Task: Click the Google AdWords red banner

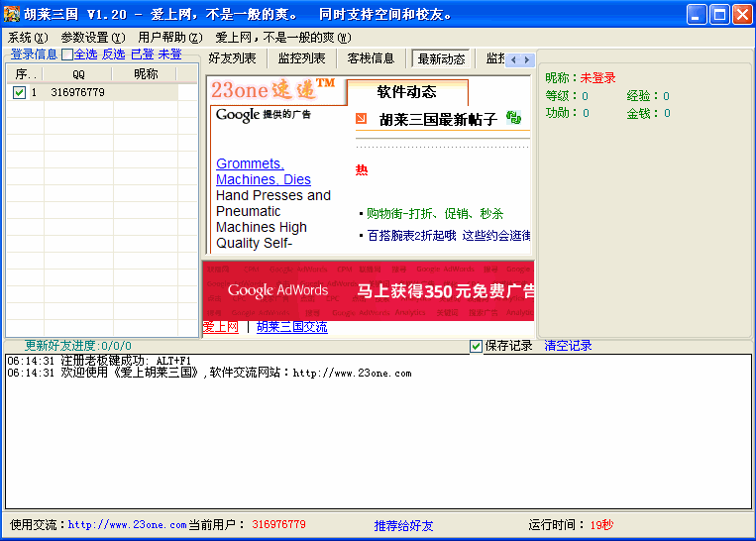Action: pos(369,290)
